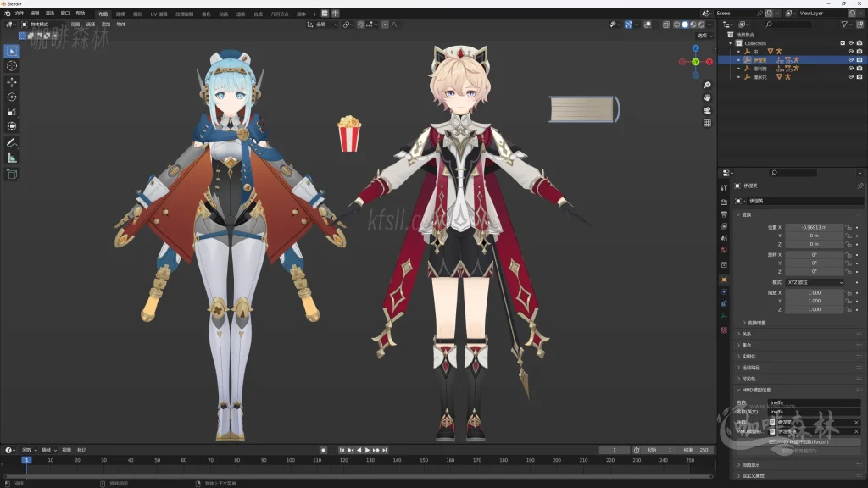
Task: Click the viewport zoom magnifier icon
Action: pyautogui.click(x=707, y=86)
